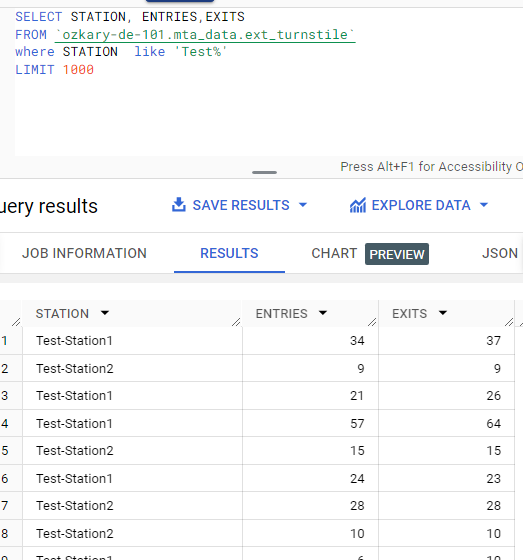The height and width of the screenshot is (560, 523).
Task: Switch to the JOB INFORMATION tab
Action: pyautogui.click(x=84, y=253)
